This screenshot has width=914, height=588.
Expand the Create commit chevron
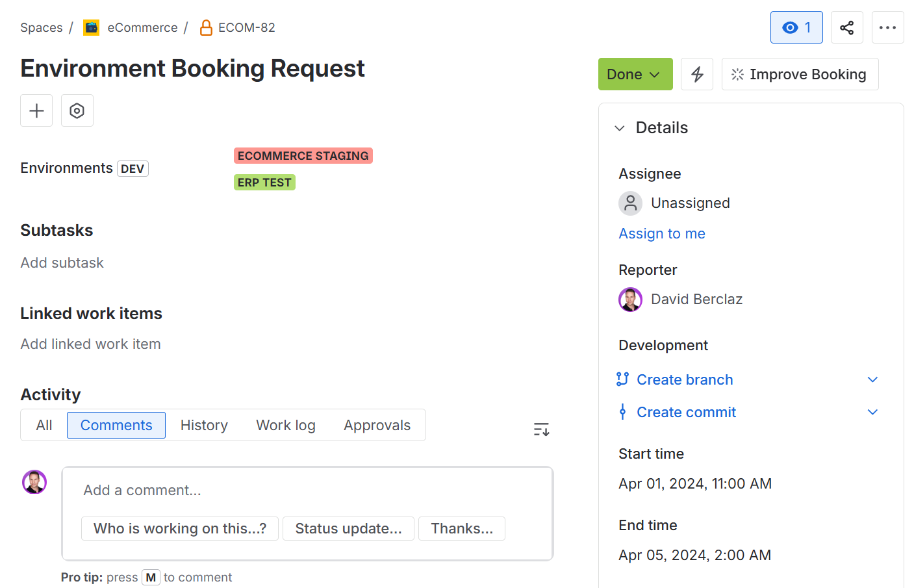tap(872, 412)
